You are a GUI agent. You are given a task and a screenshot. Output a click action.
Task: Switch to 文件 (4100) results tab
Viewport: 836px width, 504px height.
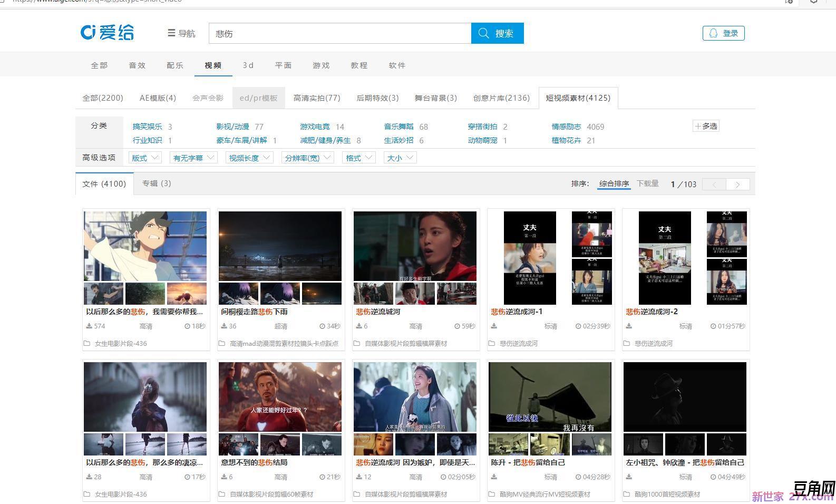(104, 183)
